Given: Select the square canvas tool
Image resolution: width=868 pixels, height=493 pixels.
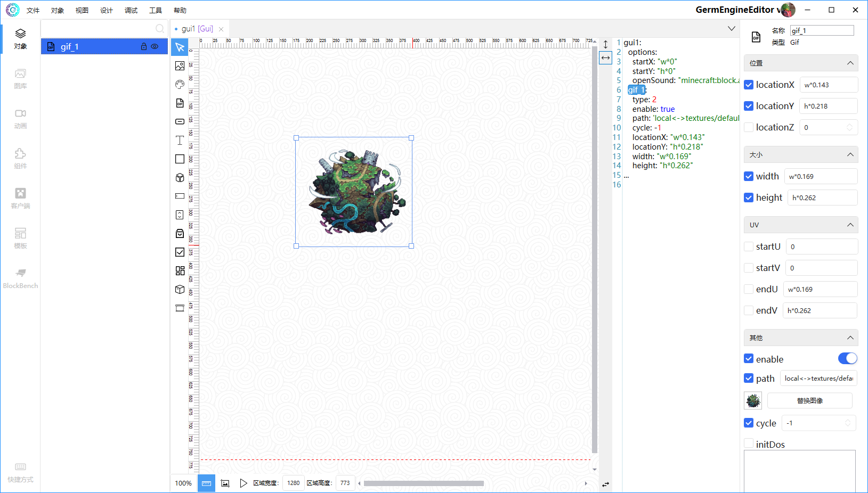Looking at the screenshot, I should tap(180, 159).
